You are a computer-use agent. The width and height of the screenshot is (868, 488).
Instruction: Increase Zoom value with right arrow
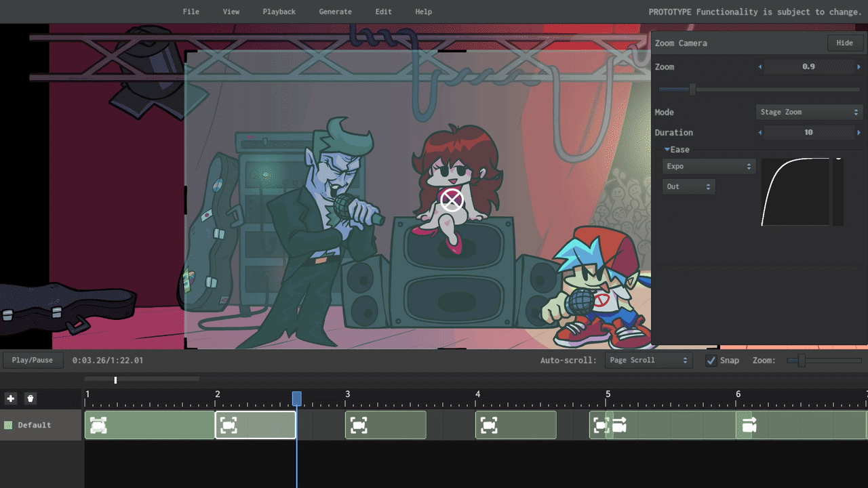click(859, 67)
